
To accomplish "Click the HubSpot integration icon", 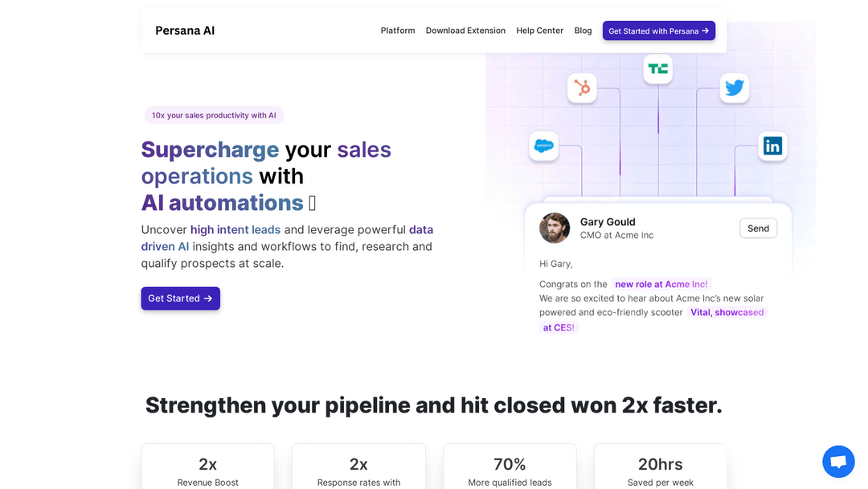I will 582,88.
